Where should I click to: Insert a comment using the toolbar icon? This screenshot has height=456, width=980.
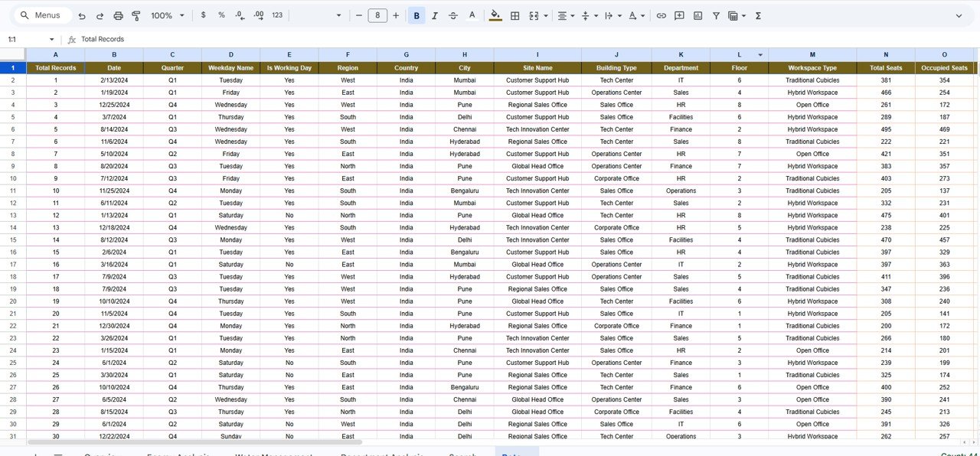point(679,15)
